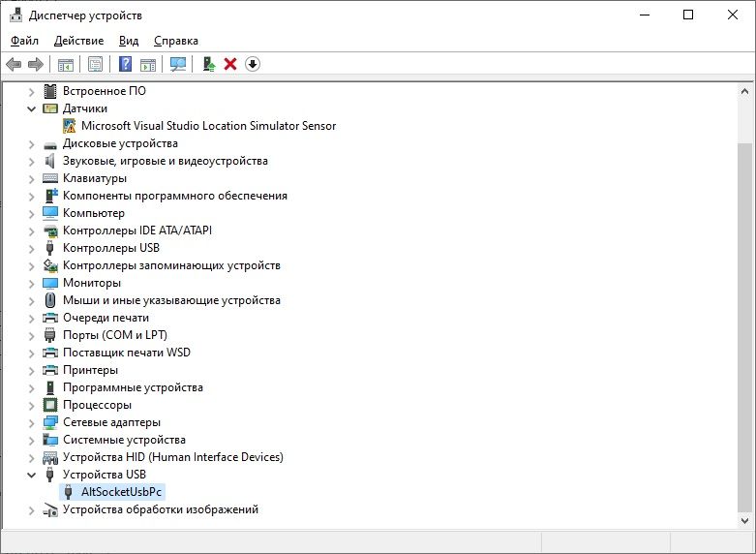This screenshot has height=554, width=756.
Task: Collapse the Датчики node
Action: 31,108
